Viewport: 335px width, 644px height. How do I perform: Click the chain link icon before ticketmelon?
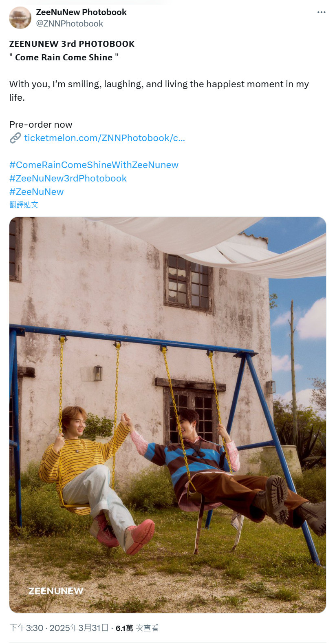click(x=15, y=138)
